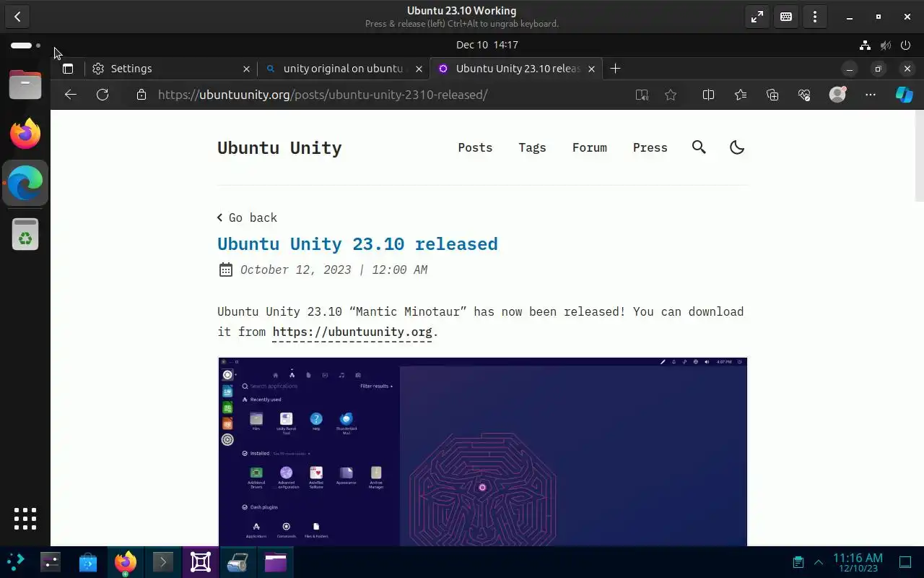Show Applications grid in the dock
The image size is (924, 578).
25,519
